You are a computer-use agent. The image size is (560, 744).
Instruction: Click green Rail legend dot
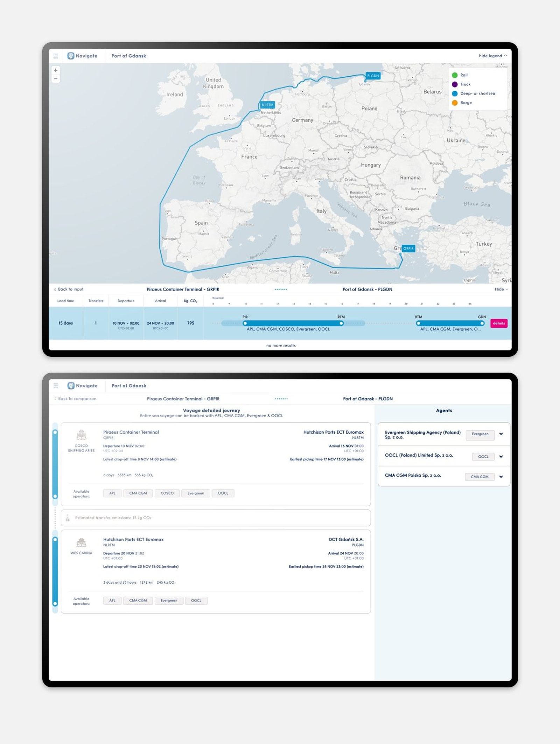pyautogui.click(x=455, y=75)
